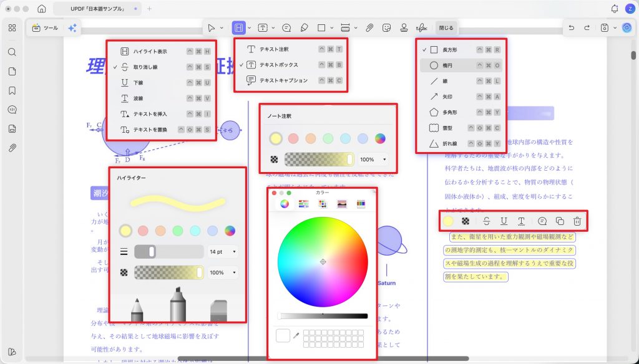Open 100% opacity dropdown in ノート注釈 panel
The width and height of the screenshot is (639, 364).
(373, 159)
